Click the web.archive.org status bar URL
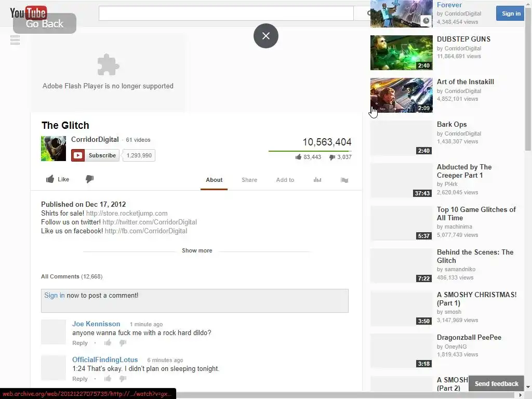Viewport: 532px width, 399px height. 87,394
